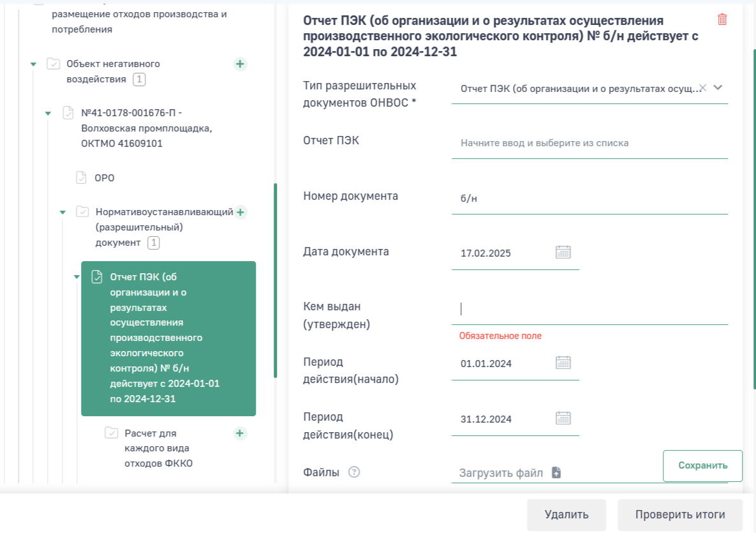Click the upload file icon
This screenshot has width=756, height=533.
[556, 473]
